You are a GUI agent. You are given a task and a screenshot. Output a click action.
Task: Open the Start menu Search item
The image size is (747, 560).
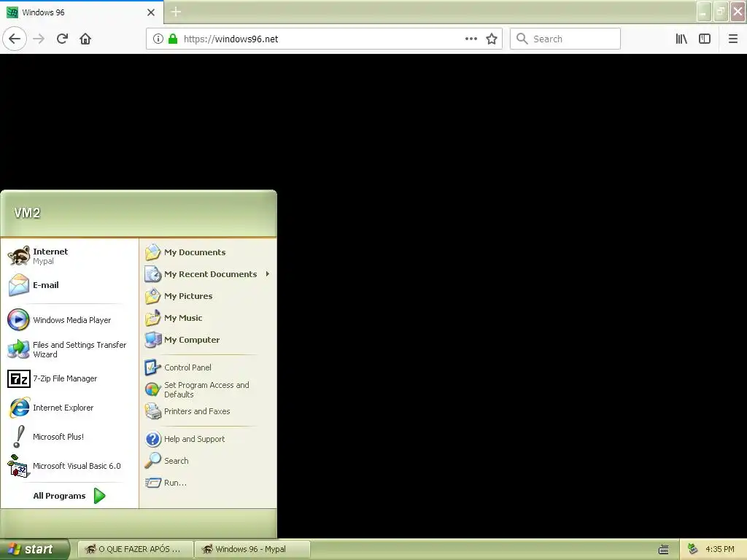point(208,461)
